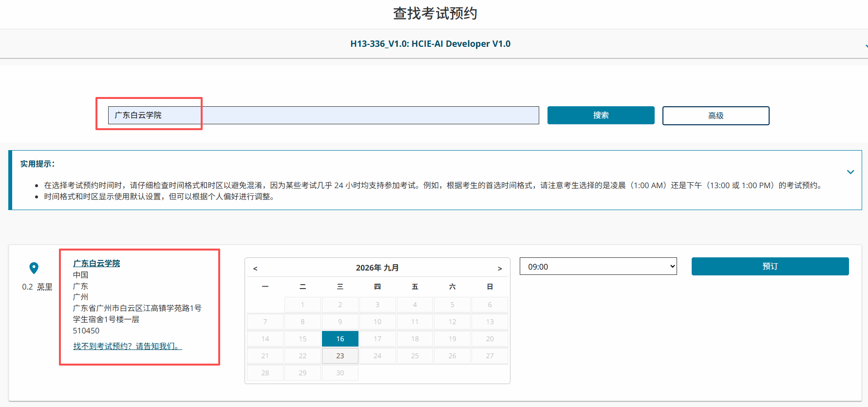Click disabled date 24 in calendar

(x=377, y=356)
